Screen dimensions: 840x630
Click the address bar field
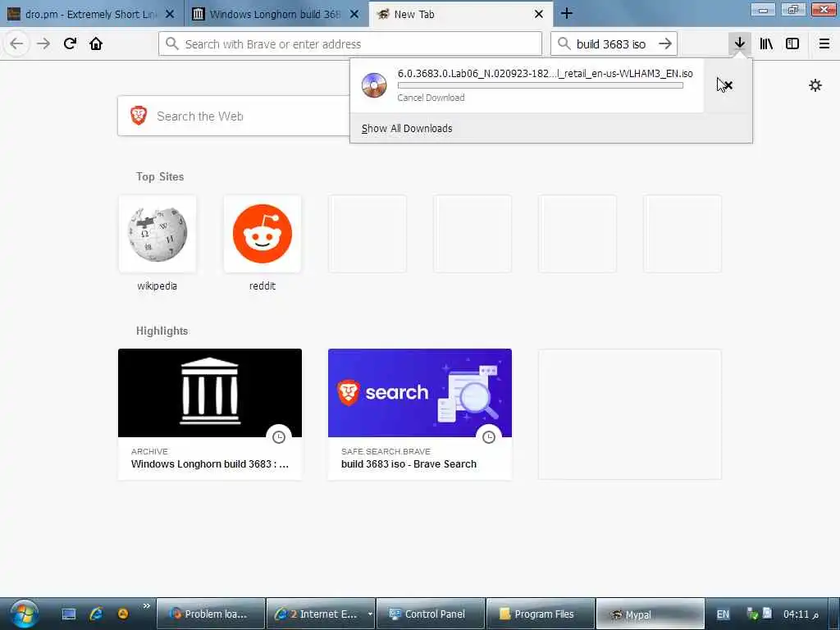tap(350, 44)
